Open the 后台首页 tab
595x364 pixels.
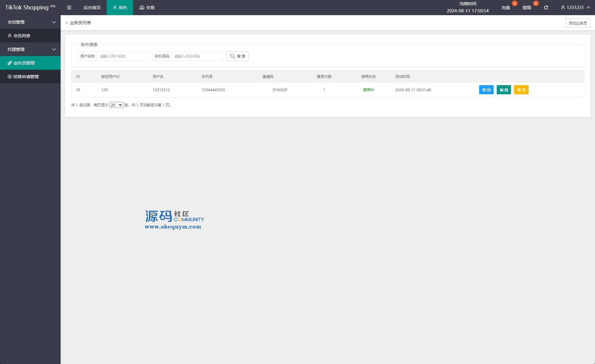coord(92,8)
